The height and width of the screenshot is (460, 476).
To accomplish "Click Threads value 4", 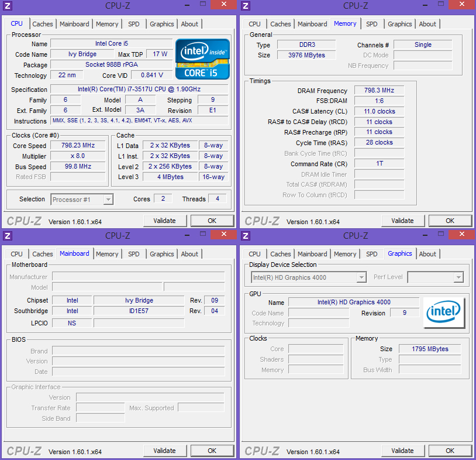I will click(x=218, y=199).
